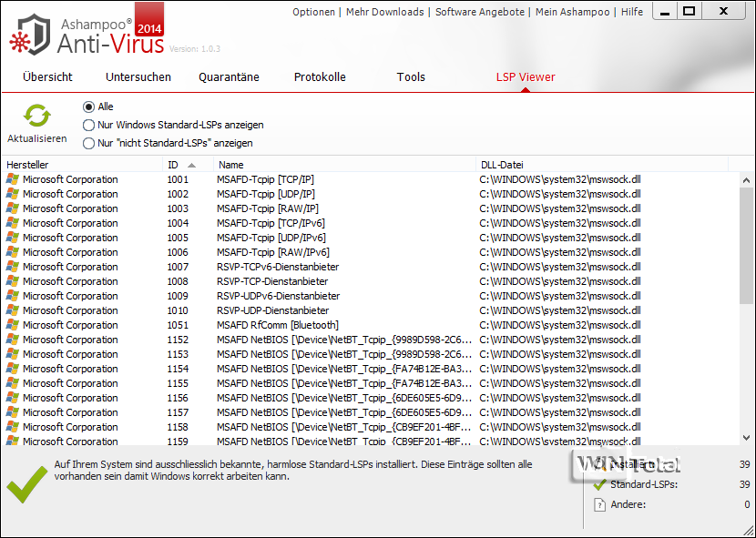
Task: Open the Übersicht tab
Action: 47,77
